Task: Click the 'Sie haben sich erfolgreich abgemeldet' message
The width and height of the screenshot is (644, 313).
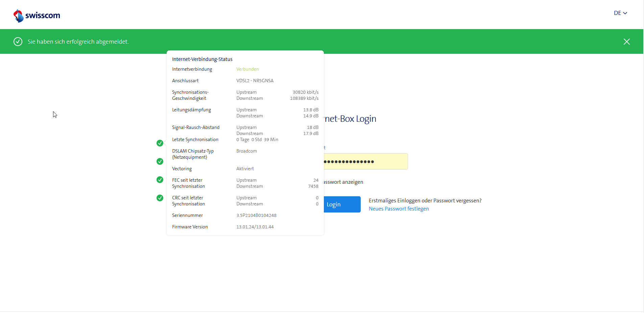Action: coord(78,42)
